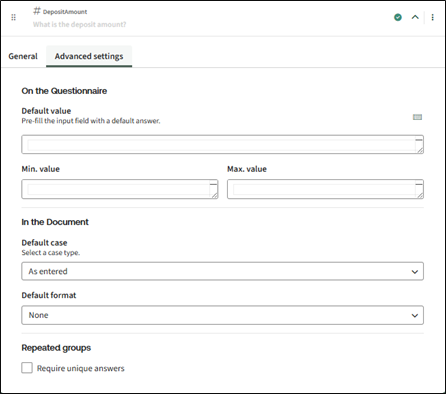The width and height of the screenshot is (446, 394).
Task: Click the resize grip of Max. value field
Action: coord(420,196)
